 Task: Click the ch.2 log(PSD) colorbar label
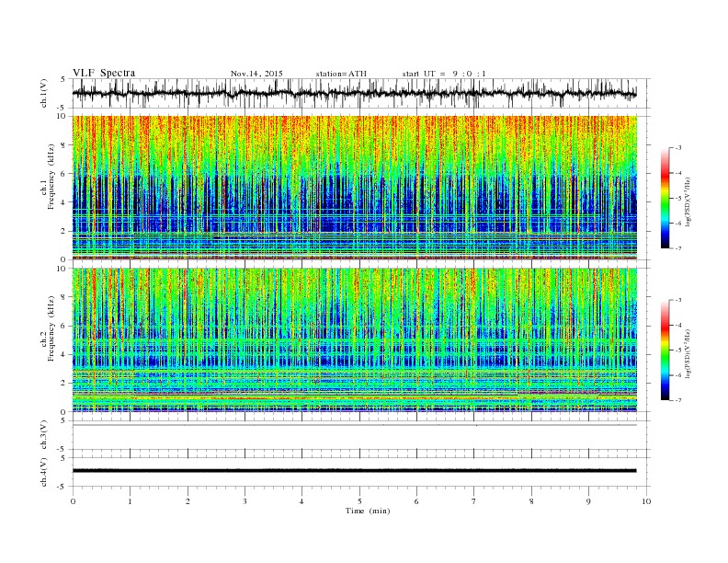(687, 352)
